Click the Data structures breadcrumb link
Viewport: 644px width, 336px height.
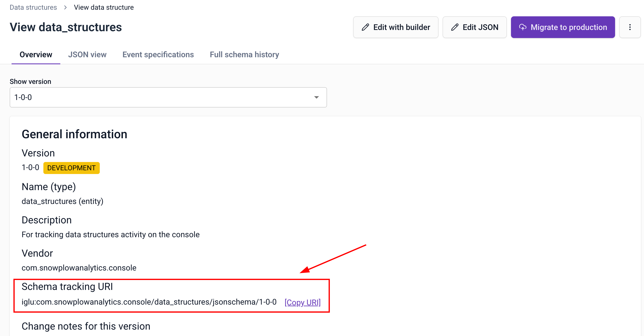click(33, 7)
